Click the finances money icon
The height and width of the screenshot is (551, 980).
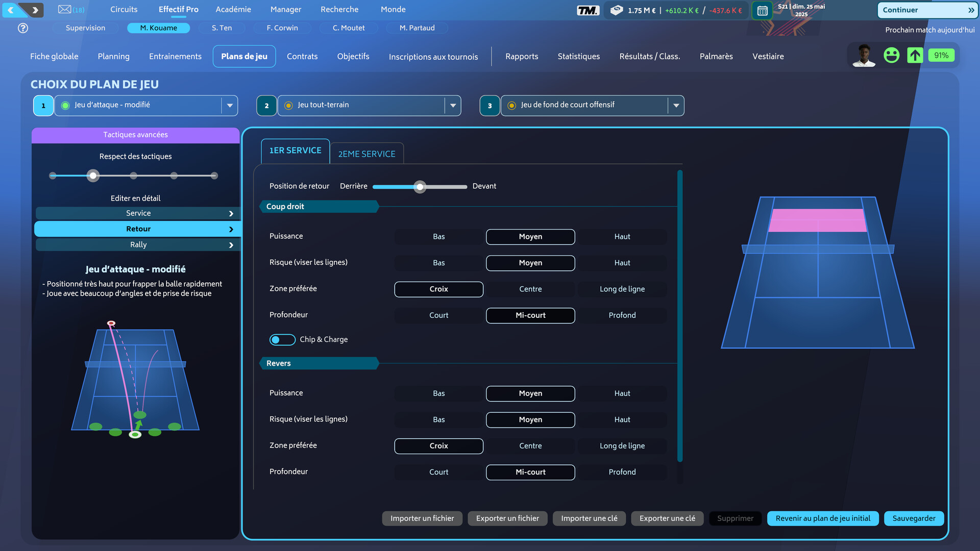coord(617,10)
